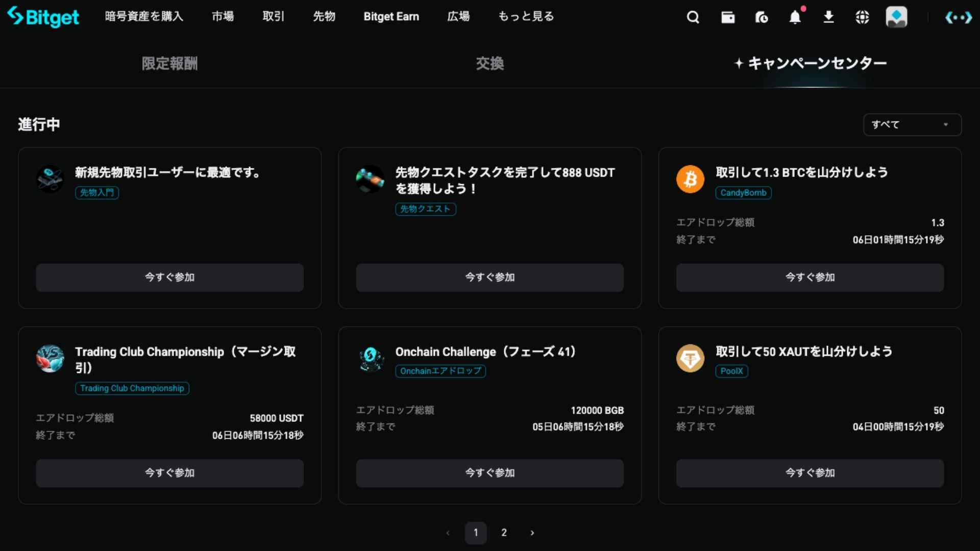Open the すべて filter dropdown

(x=912, y=124)
